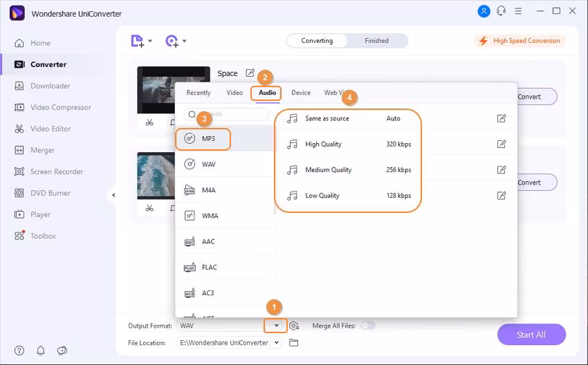Trim the Space video with scissors icon
588x365 pixels.
pyautogui.click(x=149, y=122)
